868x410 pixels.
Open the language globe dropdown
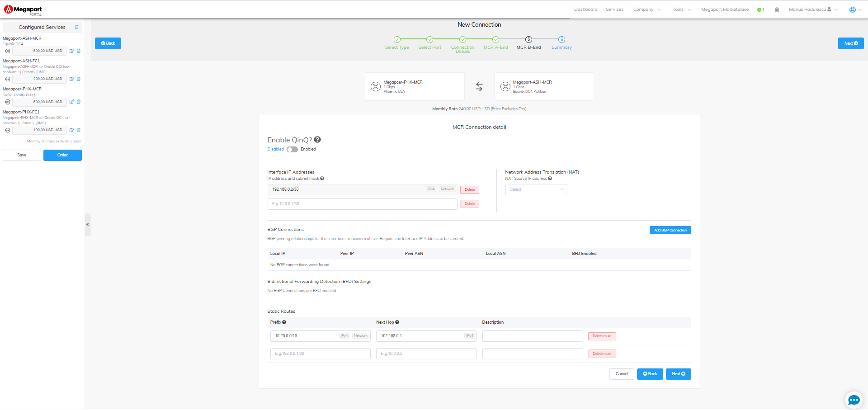click(855, 9)
